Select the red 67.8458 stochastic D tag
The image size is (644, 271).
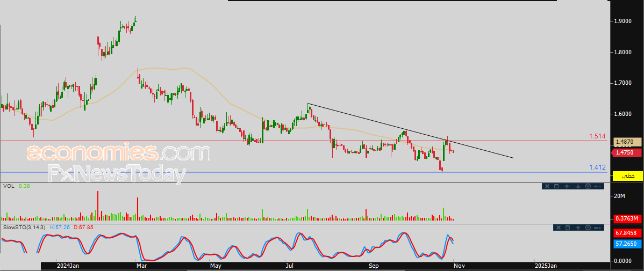pos(627,233)
